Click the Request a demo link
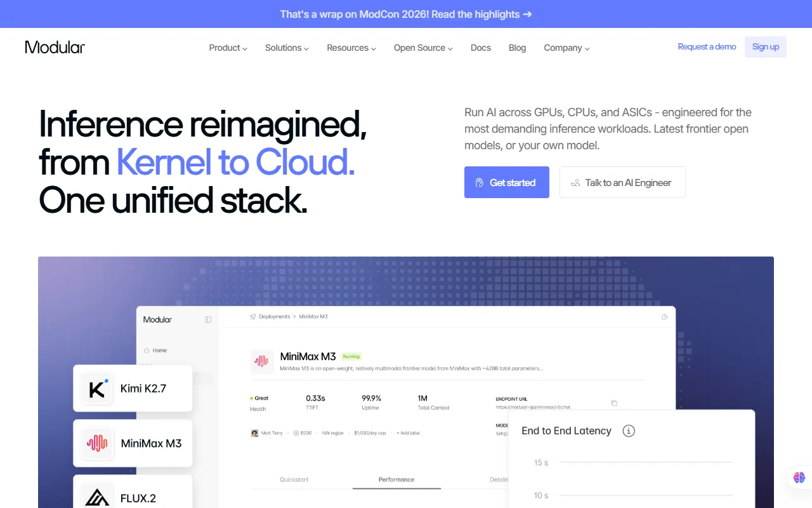 pyautogui.click(x=707, y=46)
